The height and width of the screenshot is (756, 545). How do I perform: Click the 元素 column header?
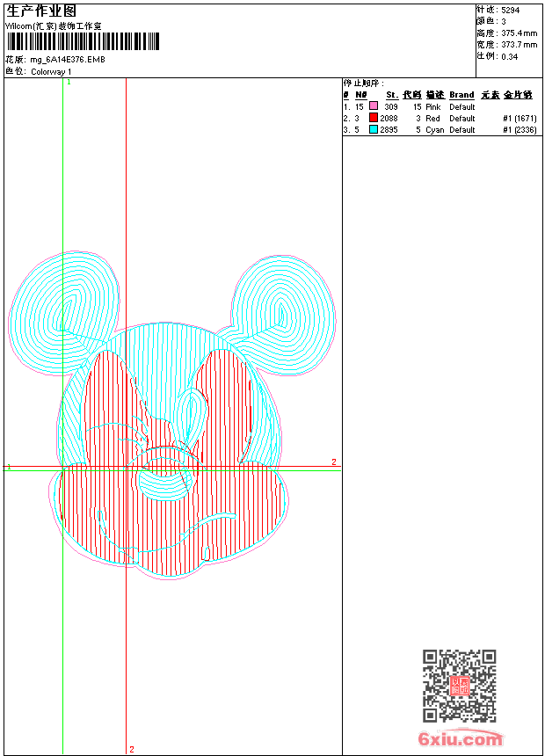pyautogui.click(x=490, y=95)
